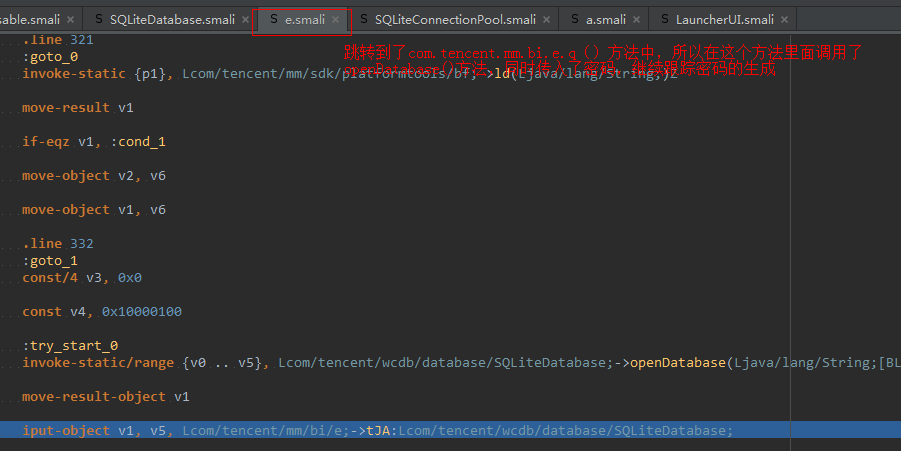Click the ':try_start_0' label
This screenshot has height=451, width=901.
pyautogui.click(x=70, y=345)
